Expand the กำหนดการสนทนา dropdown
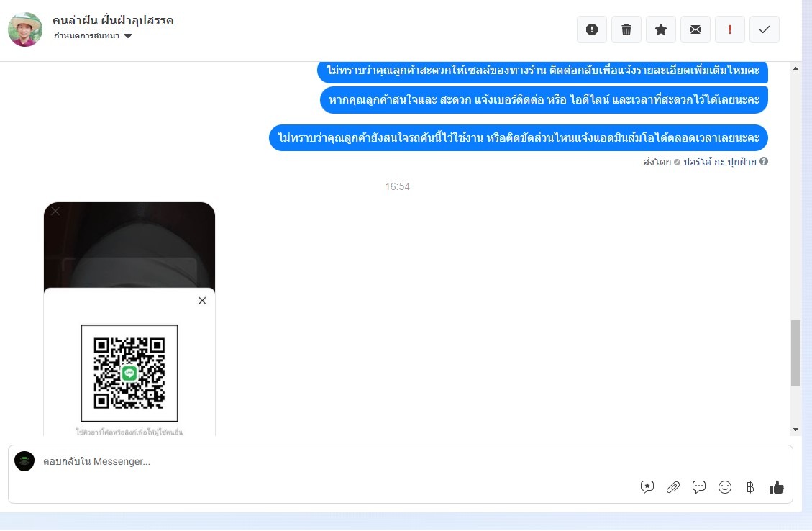This screenshot has height=531, width=812. (93, 36)
